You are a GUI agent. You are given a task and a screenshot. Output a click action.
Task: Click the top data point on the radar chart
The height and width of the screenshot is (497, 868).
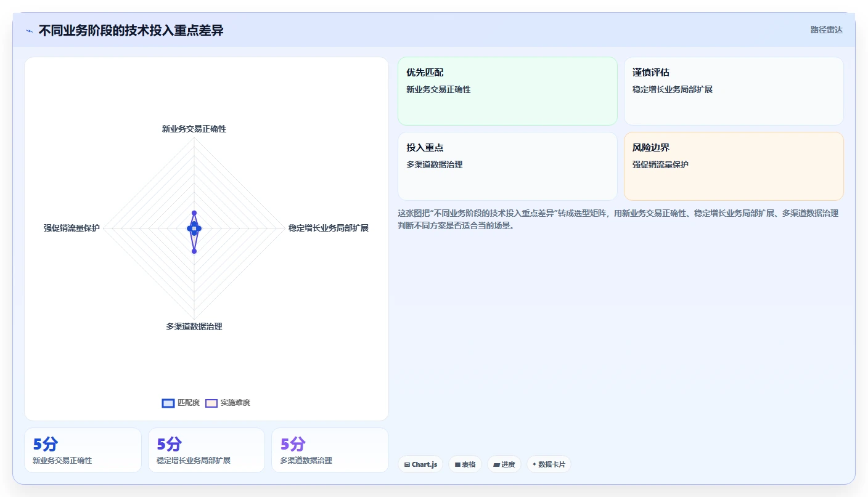coord(194,213)
